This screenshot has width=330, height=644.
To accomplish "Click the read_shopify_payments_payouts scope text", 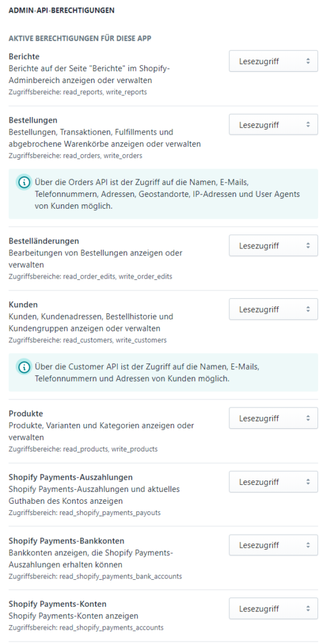I will click(x=110, y=513).
